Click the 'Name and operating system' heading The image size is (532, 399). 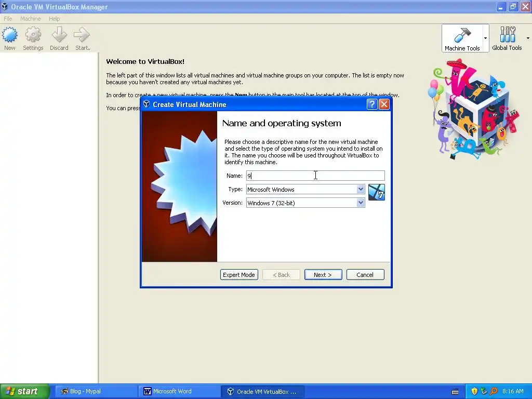(x=282, y=123)
